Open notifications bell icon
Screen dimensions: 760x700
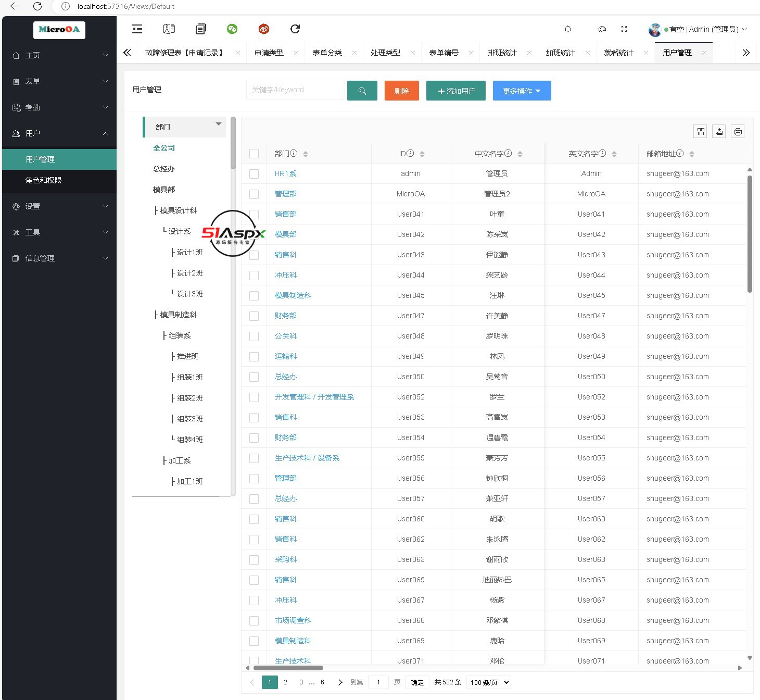(568, 29)
